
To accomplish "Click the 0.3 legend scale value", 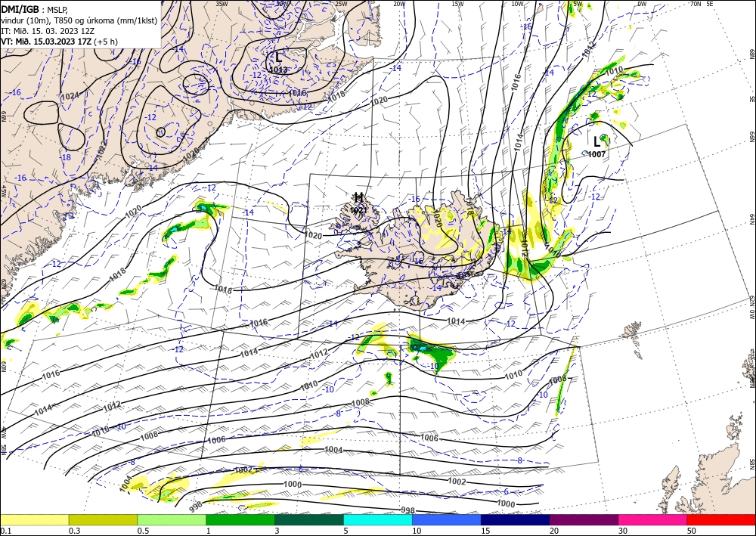I will (x=74, y=531).
